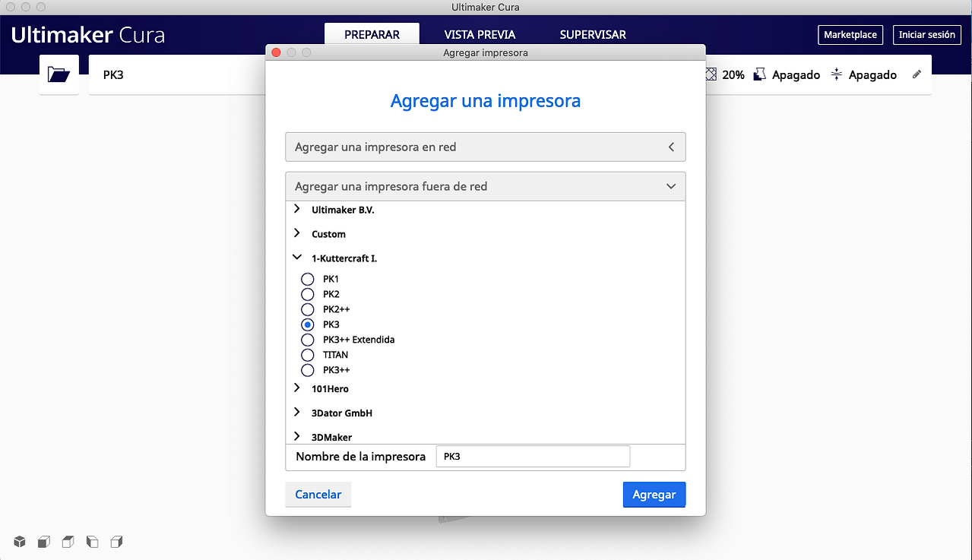Expand the Ultimaker B.V. group
Viewport: 972px width, 560px height.
297,209
